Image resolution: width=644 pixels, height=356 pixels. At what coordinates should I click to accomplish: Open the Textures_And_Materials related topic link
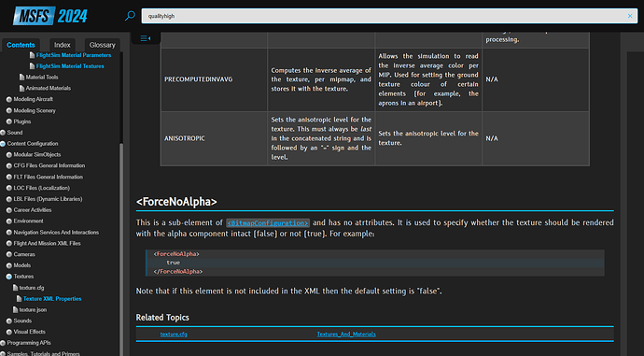click(x=346, y=335)
